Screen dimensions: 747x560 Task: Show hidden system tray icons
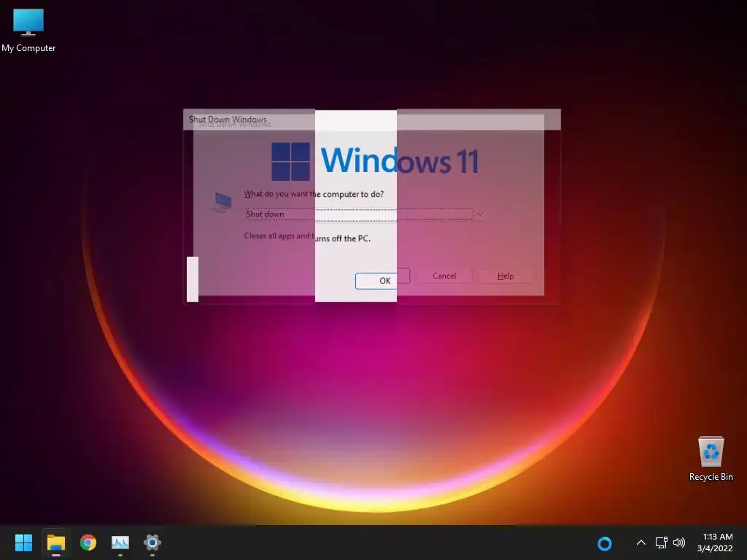tap(641, 542)
